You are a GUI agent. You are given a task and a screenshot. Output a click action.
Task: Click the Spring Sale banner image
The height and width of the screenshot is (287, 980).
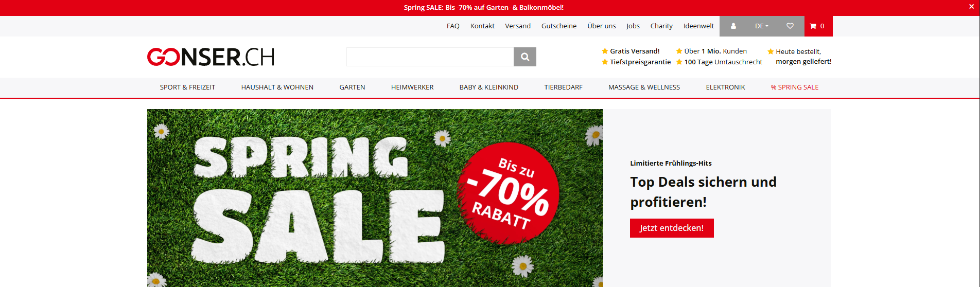pyautogui.click(x=375, y=198)
